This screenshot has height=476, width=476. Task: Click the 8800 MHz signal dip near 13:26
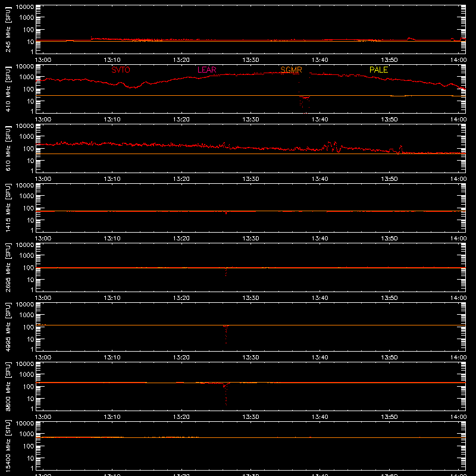click(226, 394)
